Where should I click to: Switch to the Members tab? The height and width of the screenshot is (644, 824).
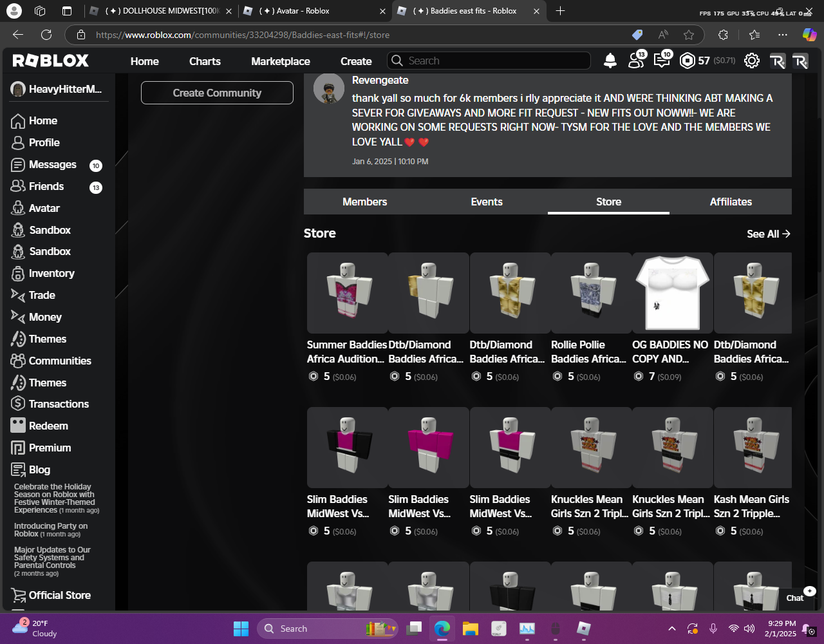coord(364,202)
